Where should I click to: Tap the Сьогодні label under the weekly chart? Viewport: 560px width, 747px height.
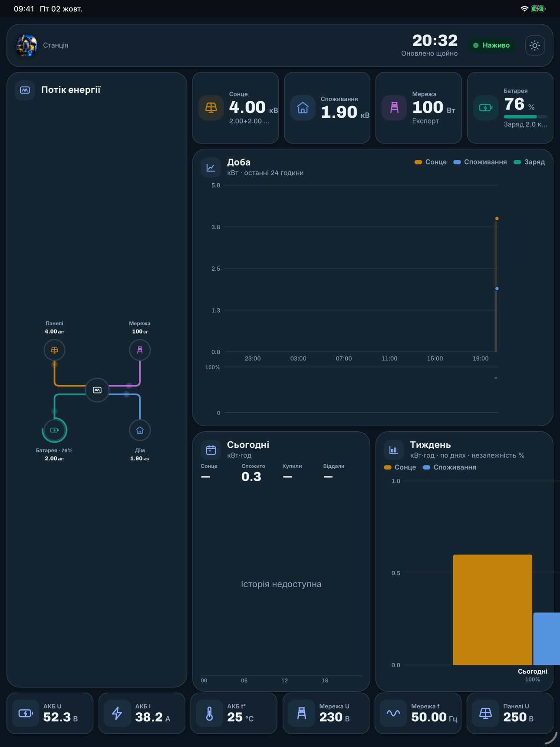(x=533, y=671)
